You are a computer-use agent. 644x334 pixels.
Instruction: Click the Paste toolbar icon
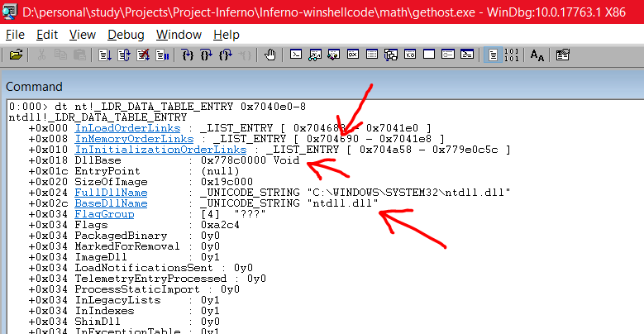pos(79,55)
